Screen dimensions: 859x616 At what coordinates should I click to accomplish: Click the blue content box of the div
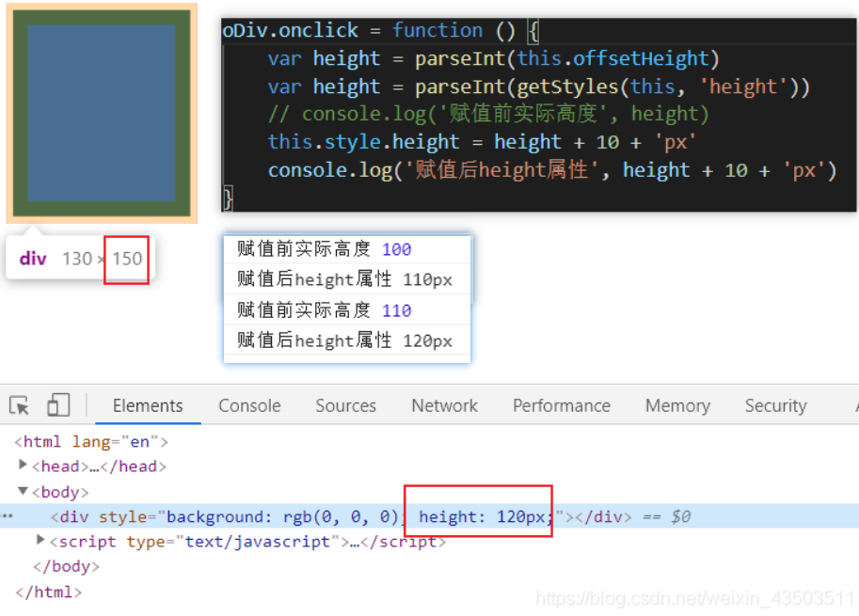click(x=102, y=113)
